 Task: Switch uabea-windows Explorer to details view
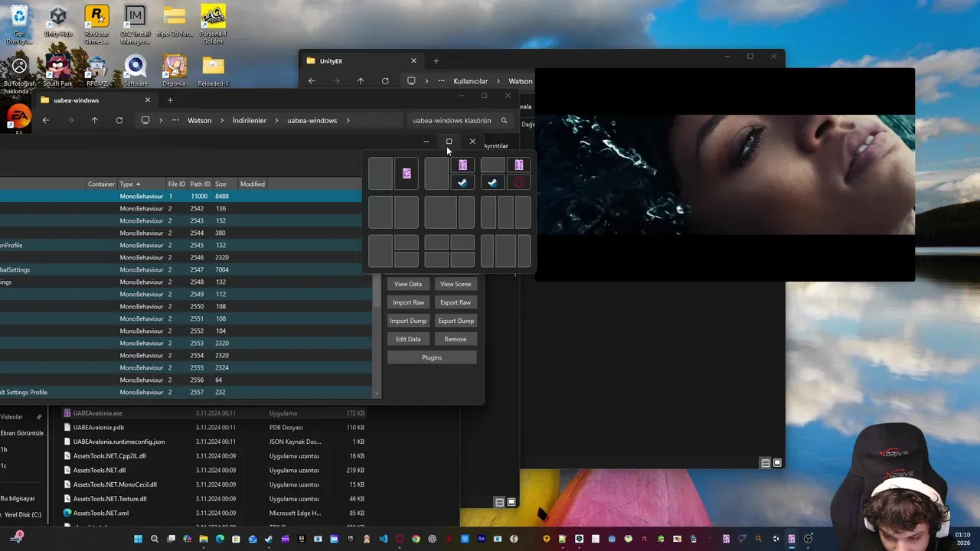[x=499, y=502]
